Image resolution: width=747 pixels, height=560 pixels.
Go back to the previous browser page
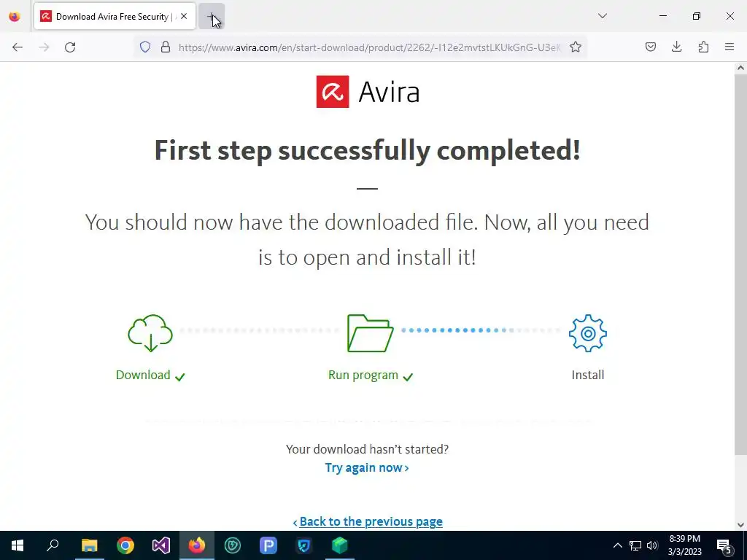(x=18, y=47)
